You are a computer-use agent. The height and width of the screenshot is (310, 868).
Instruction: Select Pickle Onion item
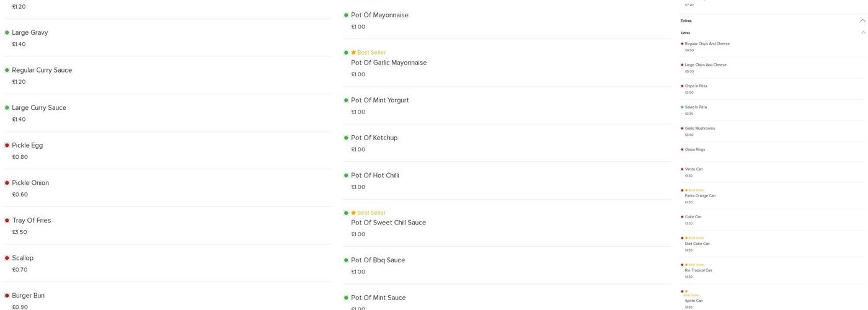[30, 183]
